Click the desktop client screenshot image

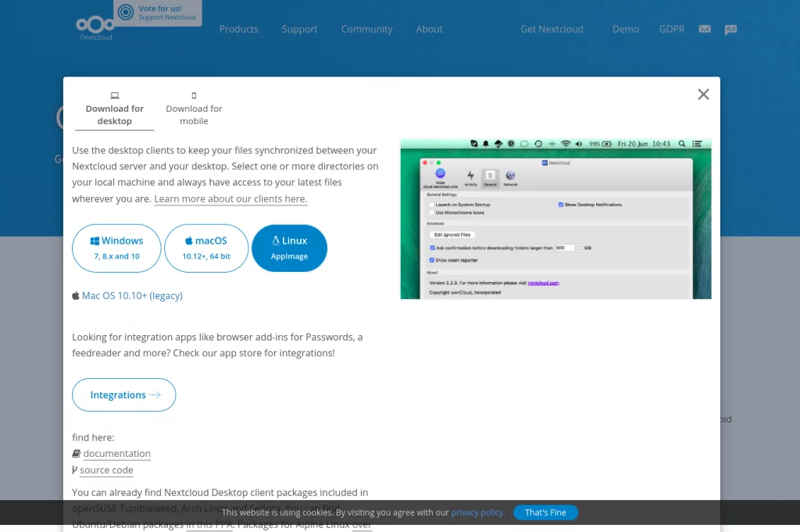(555, 219)
